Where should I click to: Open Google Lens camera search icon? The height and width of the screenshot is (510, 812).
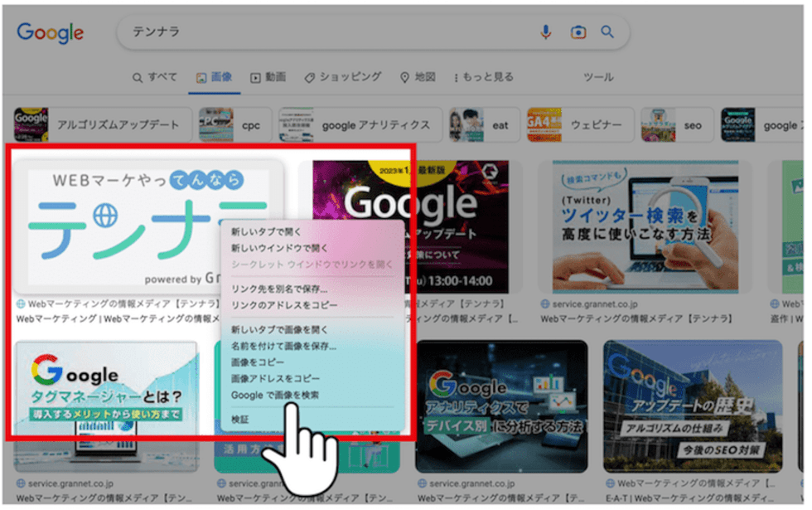tap(576, 31)
